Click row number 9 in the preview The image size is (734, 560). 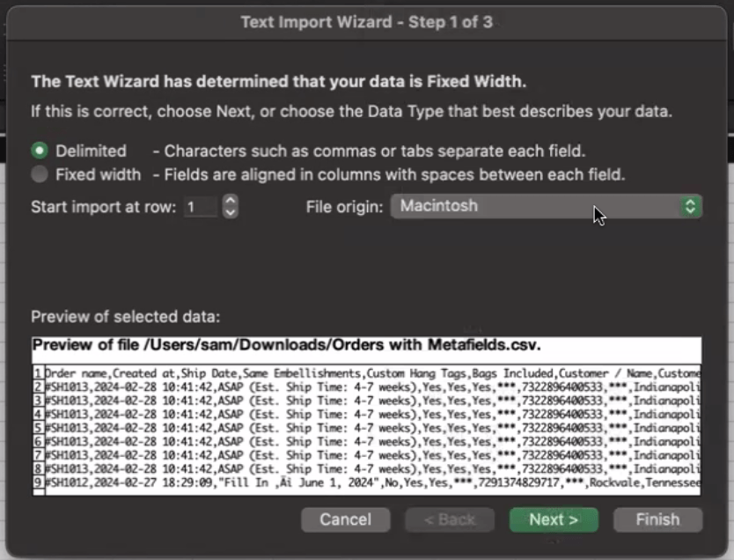pos(35,482)
